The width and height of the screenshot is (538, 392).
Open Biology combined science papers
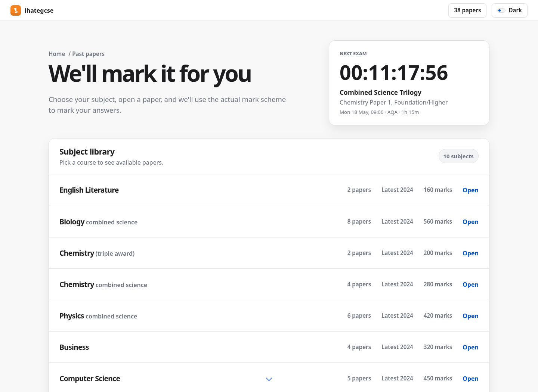(470, 222)
